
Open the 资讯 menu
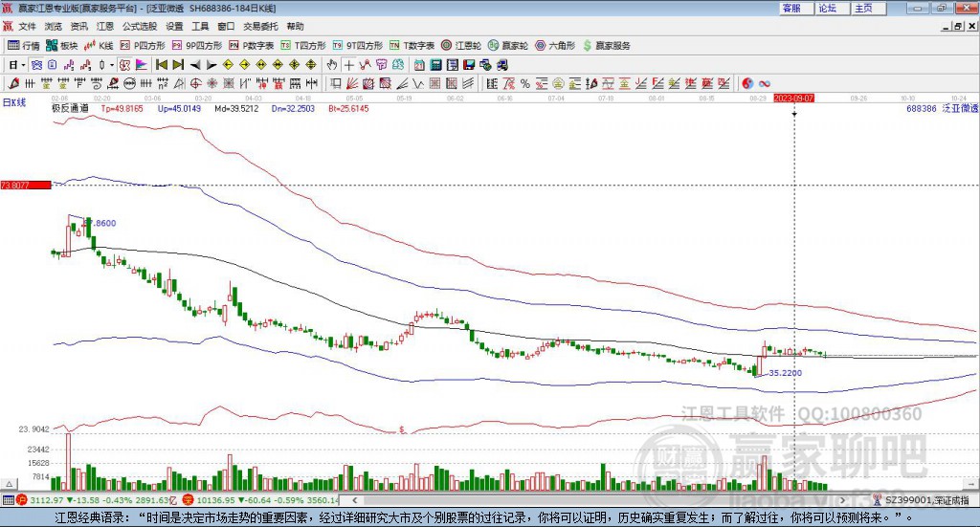click(x=78, y=26)
